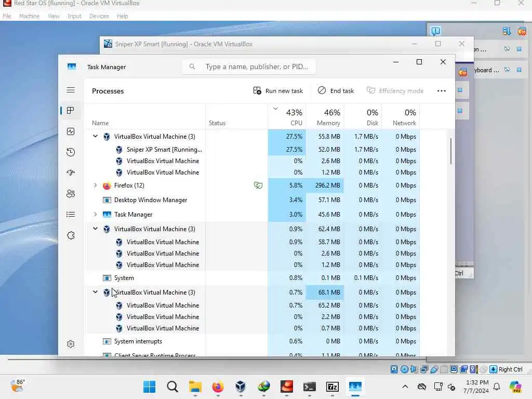Focus the Task Manager search box
The image size is (532, 399).
click(x=249, y=67)
